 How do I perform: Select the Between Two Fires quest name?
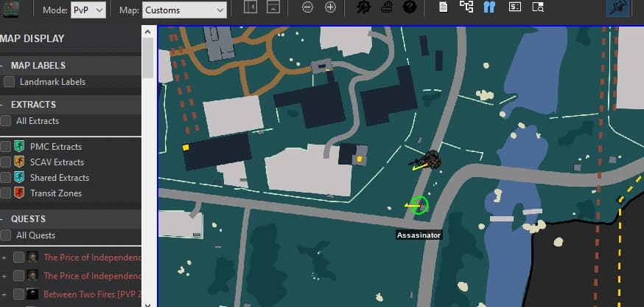[92, 294]
